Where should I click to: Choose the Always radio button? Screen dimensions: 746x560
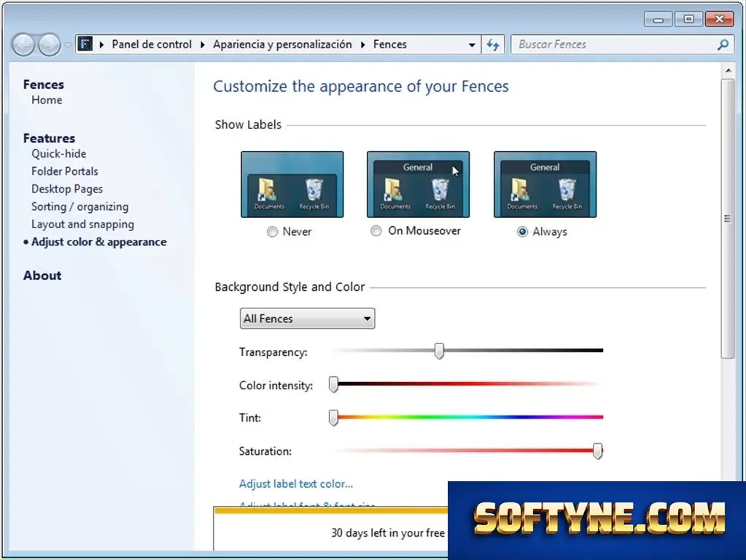pyautogui.click(x=522, y=232)
